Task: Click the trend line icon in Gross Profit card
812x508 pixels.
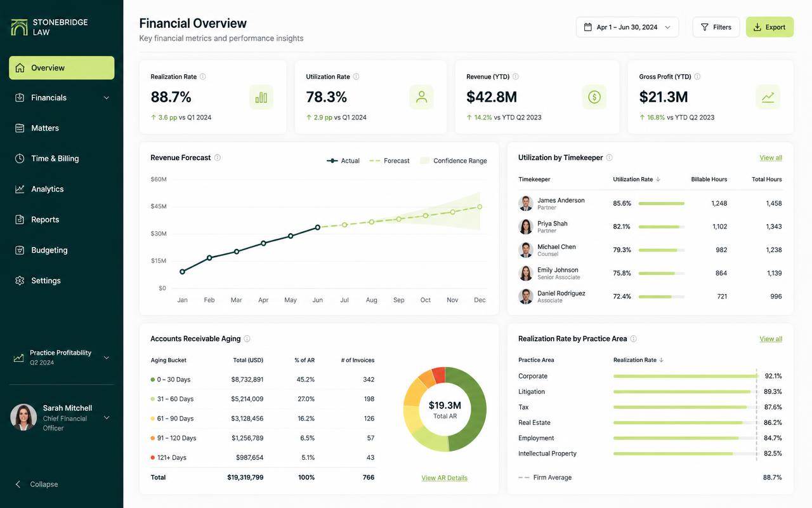Action: [x=768, y=97]
